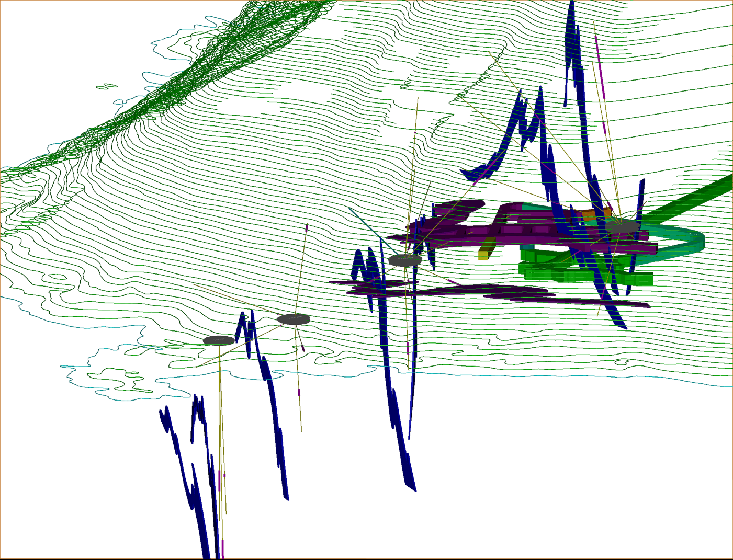
Task: Select the small yellow block solid
Action: pyautogui.click(x=487, y=249)
